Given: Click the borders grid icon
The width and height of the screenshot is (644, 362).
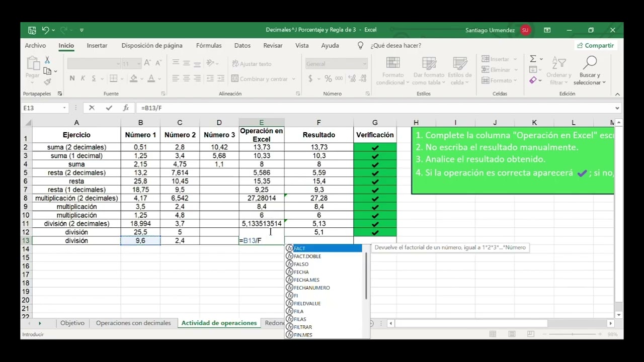Looking at the screenshot, I should click(x=114, y=78).
